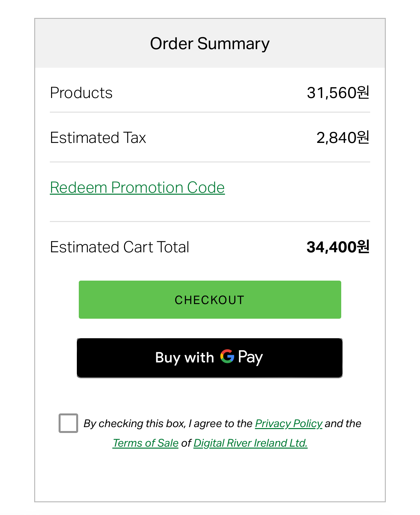Viewport: 420px width, 515px height.
Task: Click the 2,840원 tax amount
Action: (343, 138)
